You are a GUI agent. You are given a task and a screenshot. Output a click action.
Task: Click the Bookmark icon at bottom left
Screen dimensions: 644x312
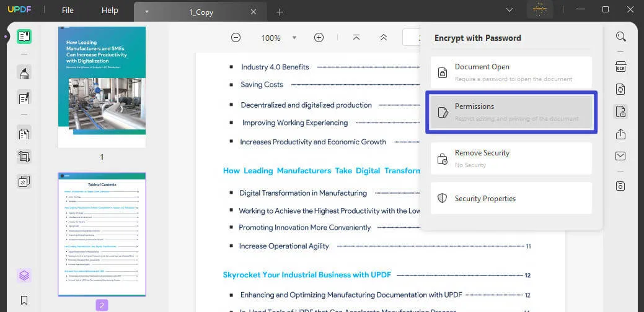click(24, 300)
